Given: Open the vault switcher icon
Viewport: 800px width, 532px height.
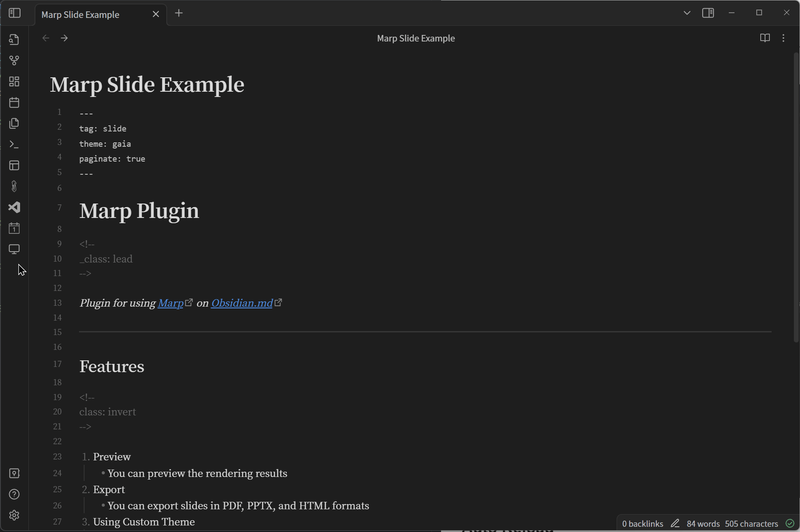Looking at the screenshot, I should pos(14,473).
